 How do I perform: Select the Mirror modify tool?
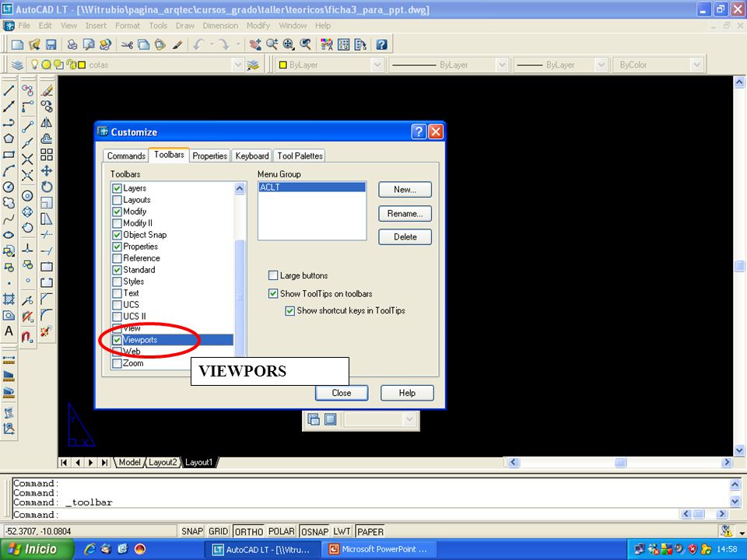point(47,122)
